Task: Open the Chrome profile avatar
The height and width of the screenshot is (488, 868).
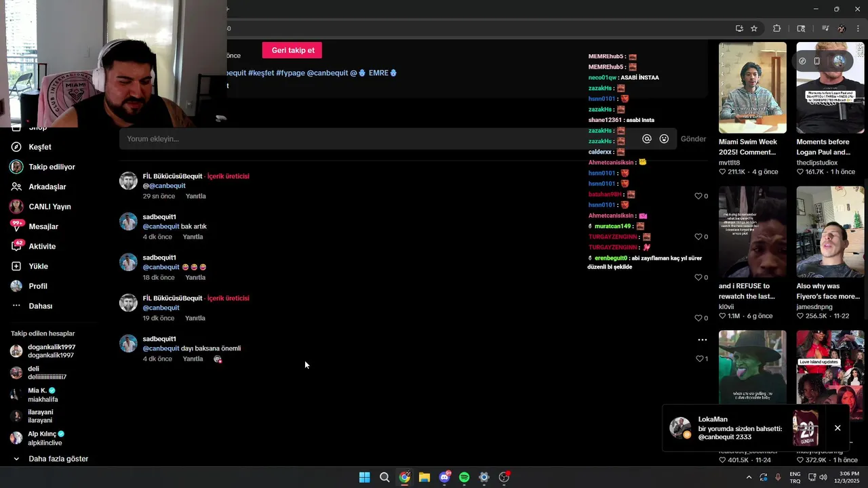Action: click(842, 28)
